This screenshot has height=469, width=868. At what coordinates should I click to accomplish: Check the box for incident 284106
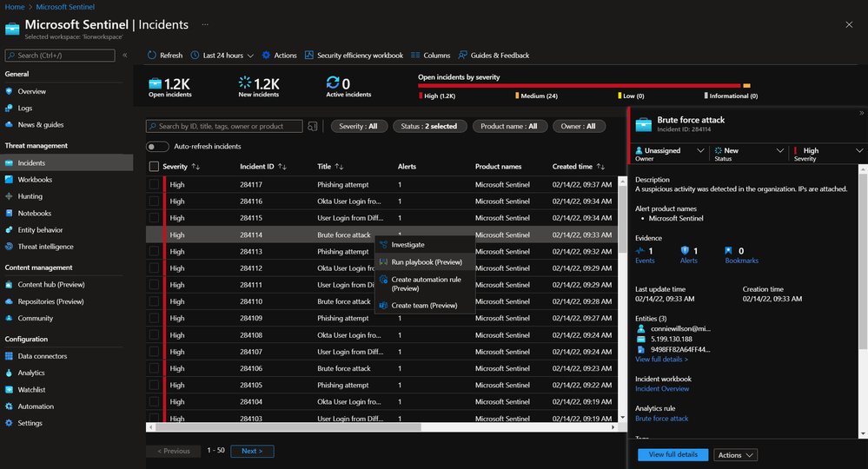(x=154, y=368)
